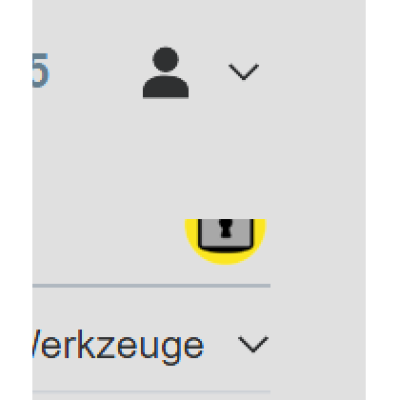
Task: View protection info via semi-protected lock indicator
Action: click(226, 241)
